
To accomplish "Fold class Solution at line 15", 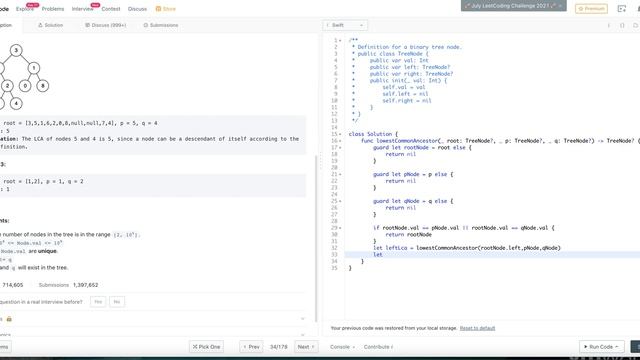I will point(340,134).
